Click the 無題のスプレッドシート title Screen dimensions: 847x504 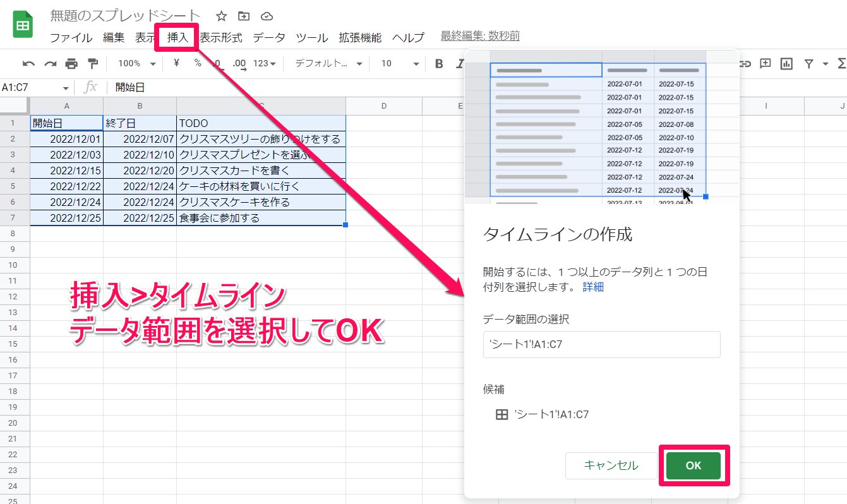(126, 16)
